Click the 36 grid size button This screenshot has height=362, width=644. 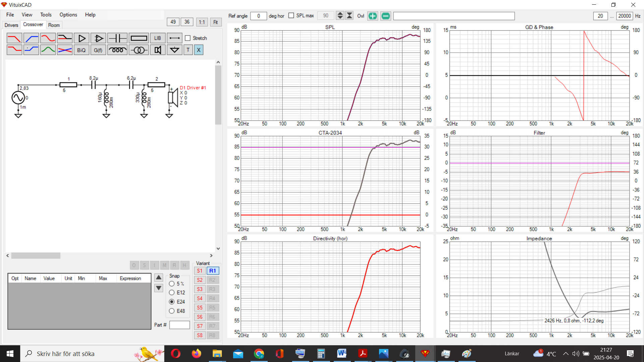(x=187, y=22)
